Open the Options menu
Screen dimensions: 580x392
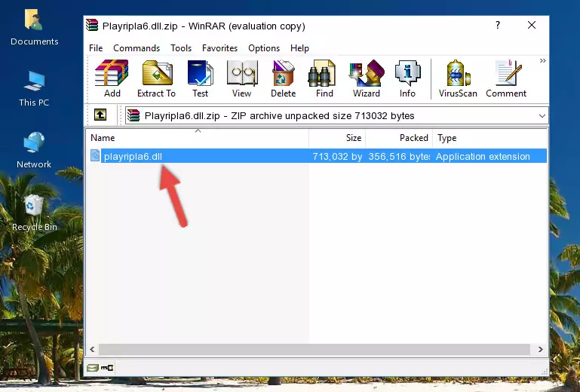click(x=264, y=48)
